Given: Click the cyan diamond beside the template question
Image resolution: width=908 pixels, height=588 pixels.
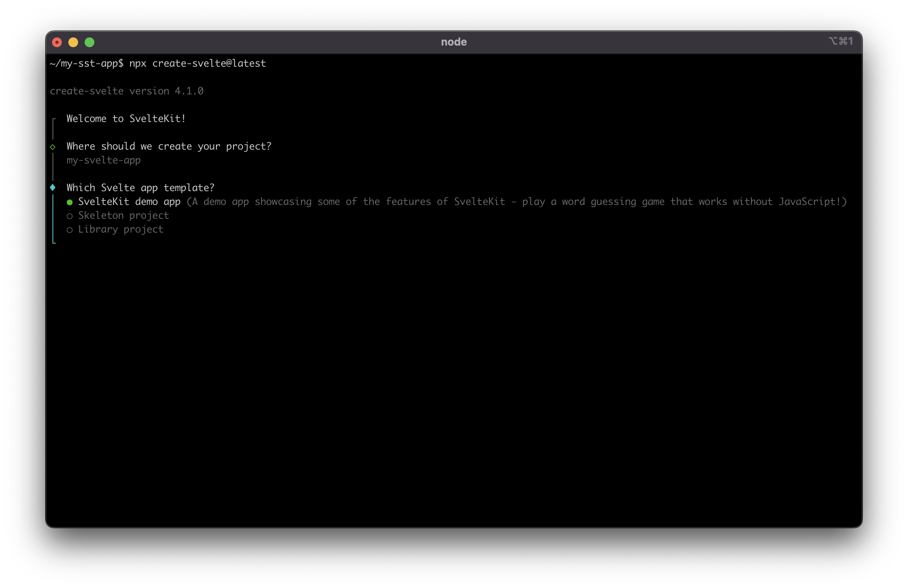Looking at the screenshot, I should [x=53, y=187].
